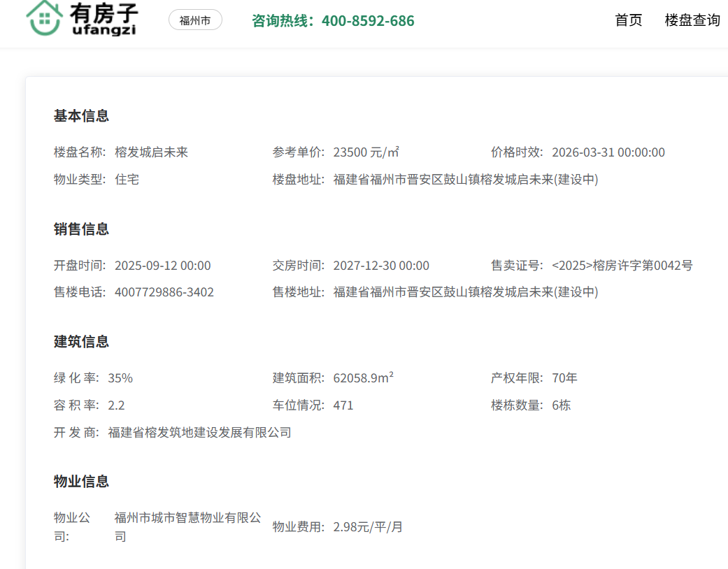Viewport: 728px width, 569px height.
Task: Click the 建筑信息 section heading
Action: coord(81,342)
